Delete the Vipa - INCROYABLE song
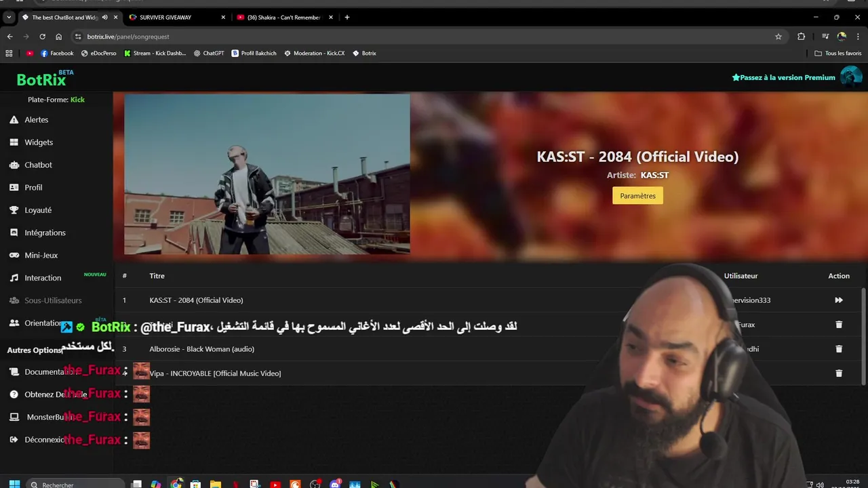This screenshot has width=868, height=488. coord(839,373)
